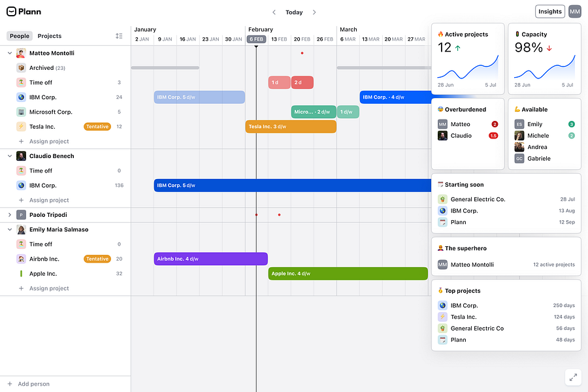Screen dimensions: 588x392
Task: Toggle the Tentative badge on Airbnb Inc.
Action: point(97,259)
